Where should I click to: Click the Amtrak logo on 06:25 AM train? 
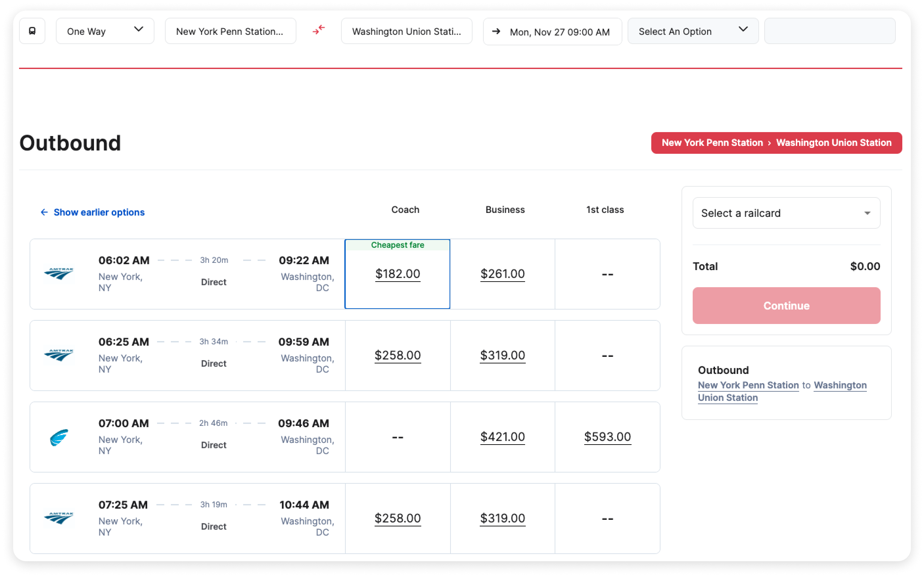(x=58, y=355)
